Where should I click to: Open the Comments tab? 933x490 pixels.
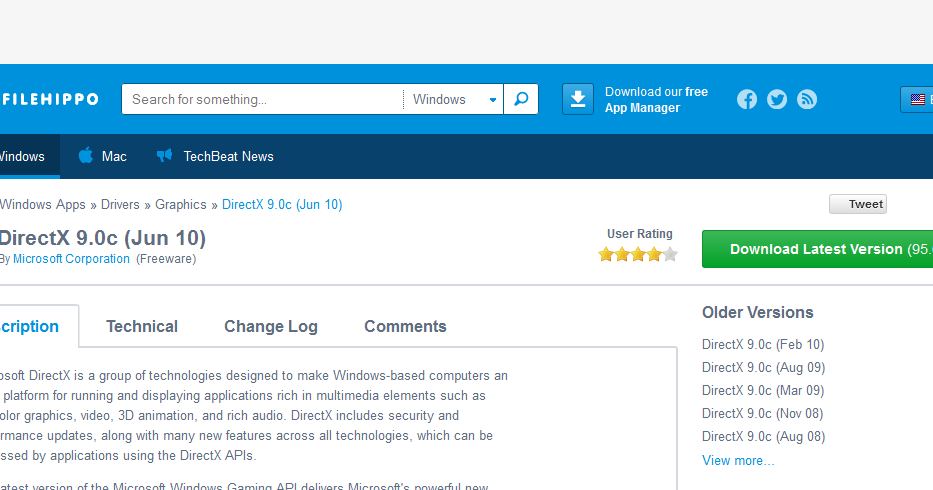point(405,326)
